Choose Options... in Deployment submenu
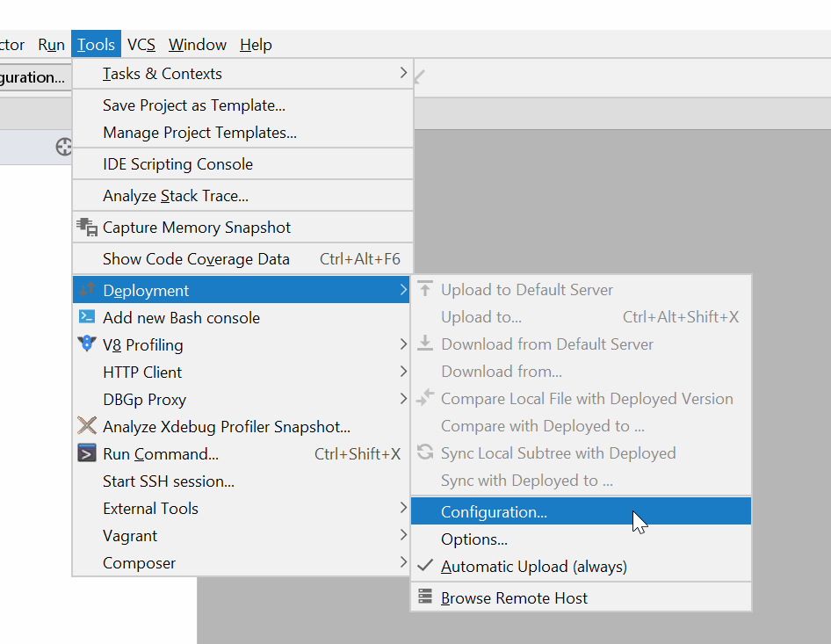 tap(474, 539)
